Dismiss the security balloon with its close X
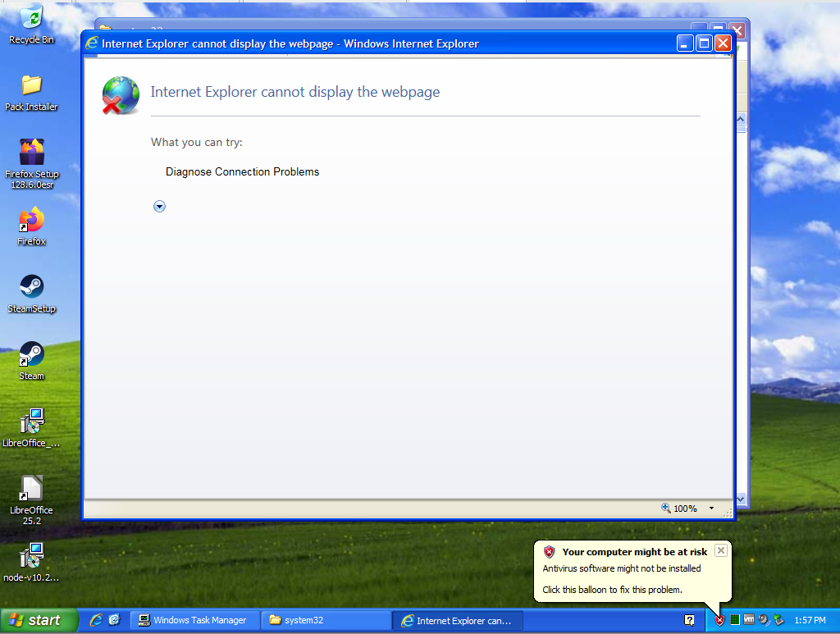Screen dimensions: 840x634 (x=721, y=550)
